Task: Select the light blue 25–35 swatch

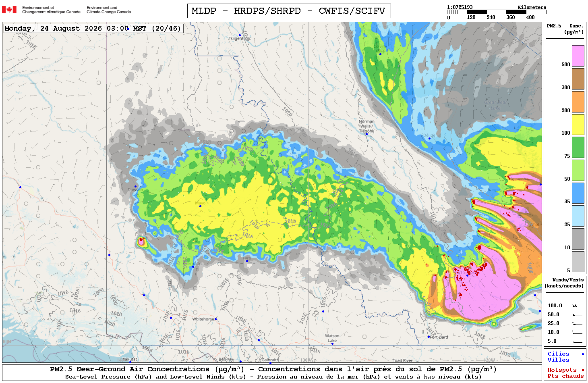Action: click(x=578, y=216)
